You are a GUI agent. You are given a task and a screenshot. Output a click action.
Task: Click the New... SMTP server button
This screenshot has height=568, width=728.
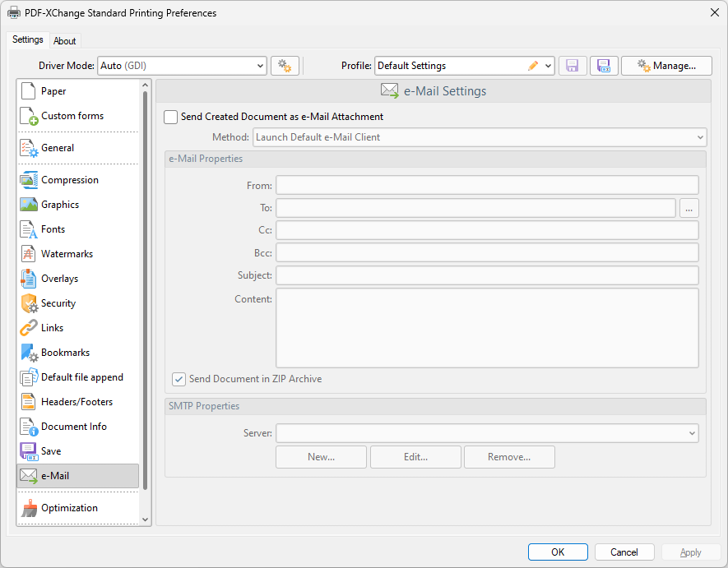coord(322,457)
